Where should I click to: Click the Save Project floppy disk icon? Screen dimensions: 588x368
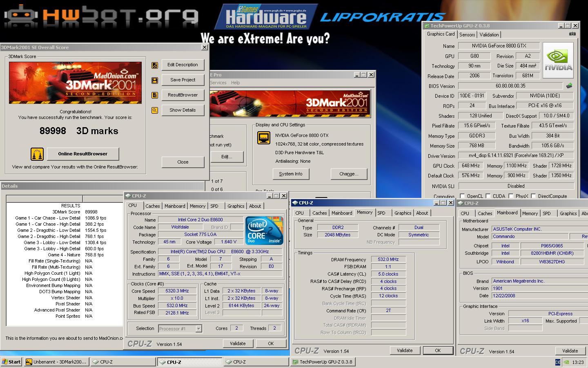[155, 80]
